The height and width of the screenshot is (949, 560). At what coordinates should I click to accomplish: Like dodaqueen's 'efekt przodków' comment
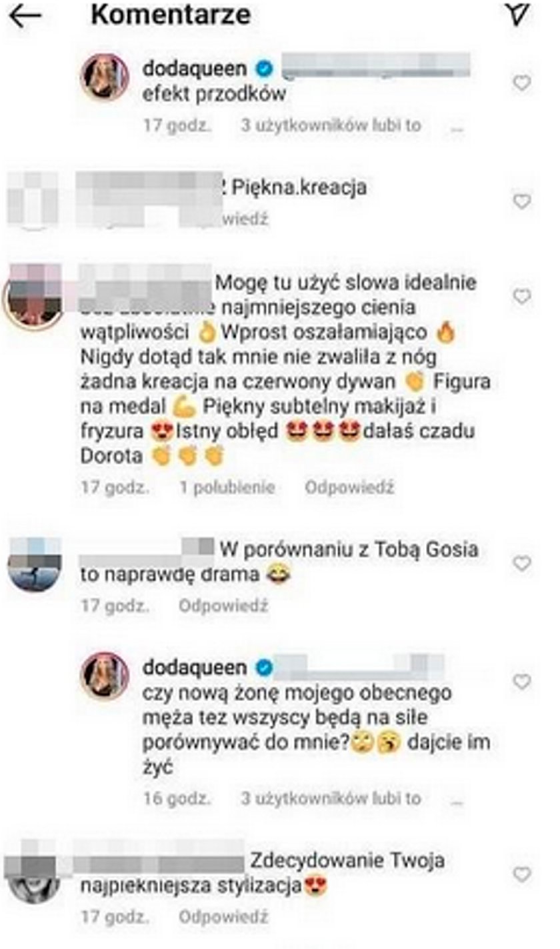tap(521, 83)
